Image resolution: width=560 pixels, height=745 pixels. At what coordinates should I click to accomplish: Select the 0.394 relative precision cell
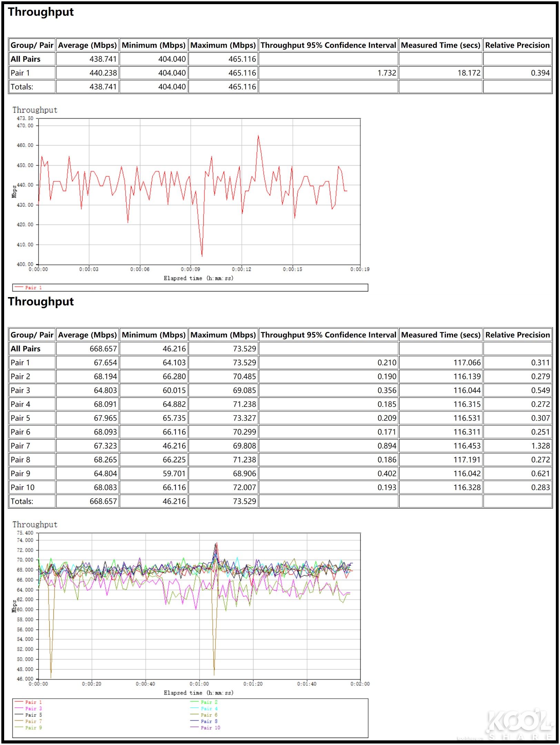517,73
